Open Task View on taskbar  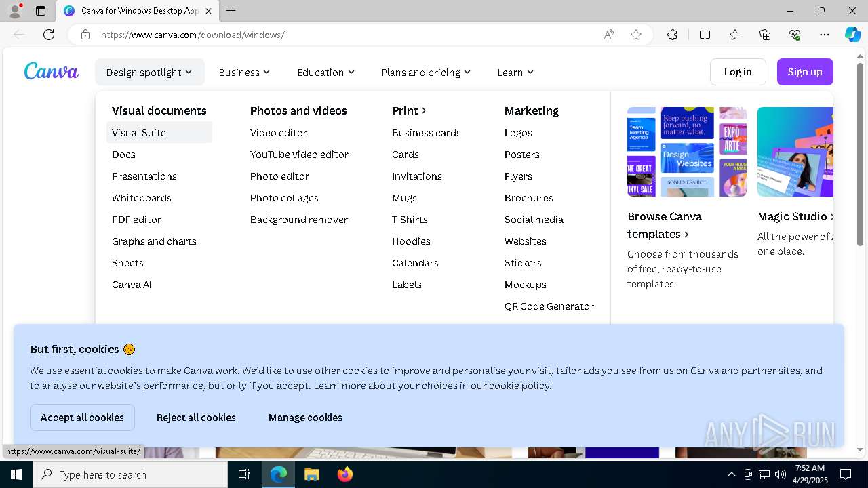(244, 474)
